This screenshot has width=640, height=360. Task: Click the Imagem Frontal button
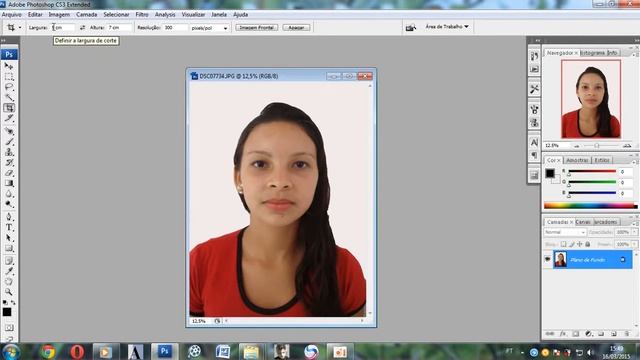tap(257, 27)
